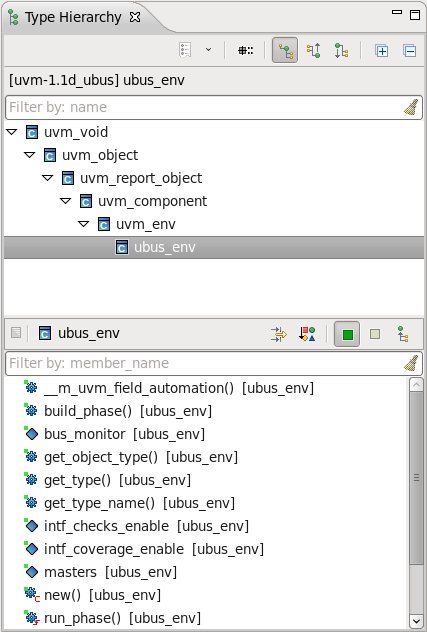The width and height of the screenshot is (427, 632).
Task: Click members list scrollbar down arrow
Action: (416, 621)
